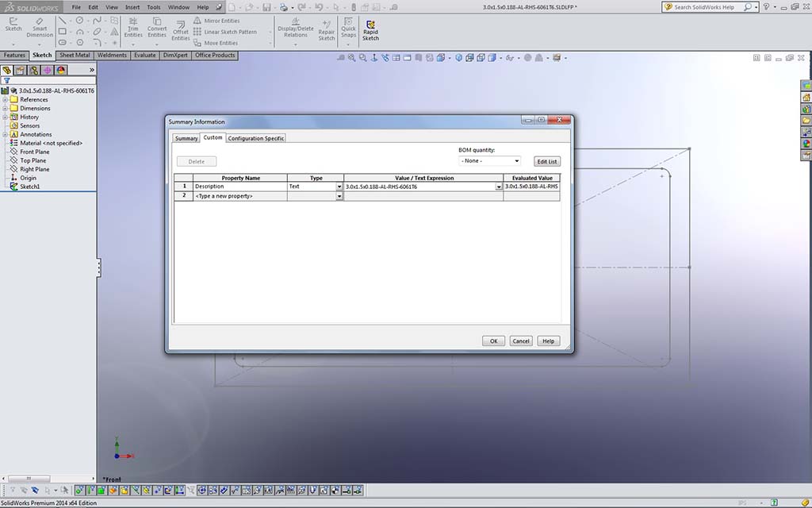Choose the Convert Entities tool
The width and height of the screenshot is (812, 508).
[157, 25]
